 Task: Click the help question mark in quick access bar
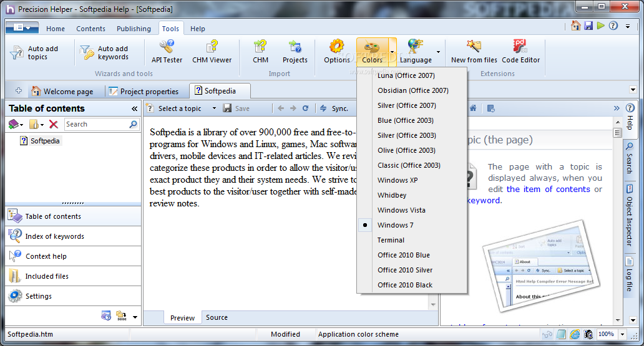point(613,26)
